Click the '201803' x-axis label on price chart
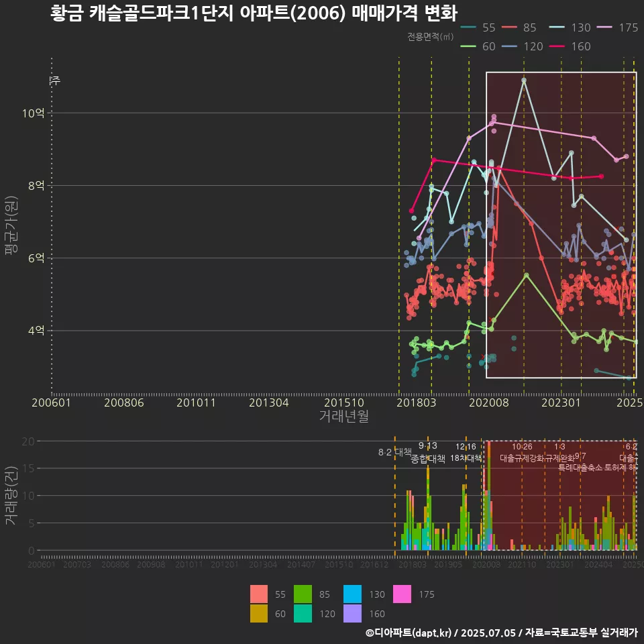Viewport: 644px width, 644px height. tap(417, 402)
